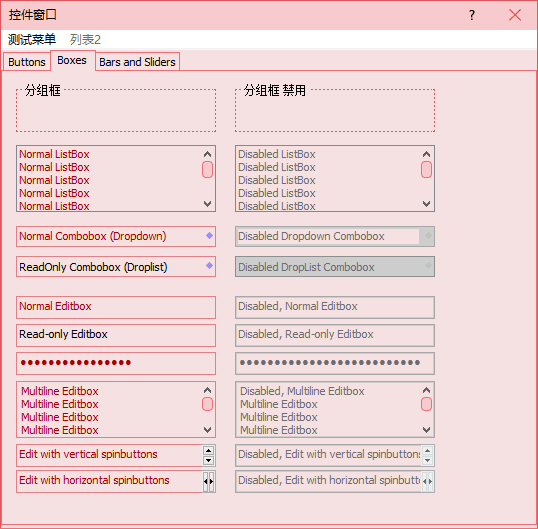Image resolution: width=538 pixels, height=529 pixels.
Task: Click scroll down arrow of Disabled ListBox
Action: pos(426,204)
